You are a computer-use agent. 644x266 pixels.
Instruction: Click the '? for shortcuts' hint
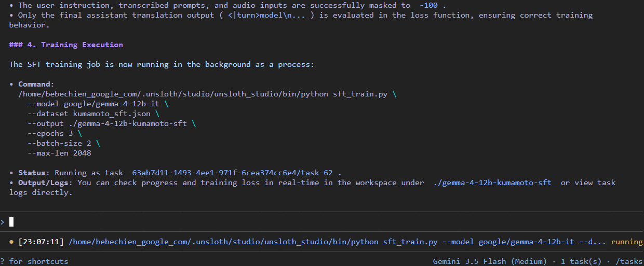click(x=34, y=261)
